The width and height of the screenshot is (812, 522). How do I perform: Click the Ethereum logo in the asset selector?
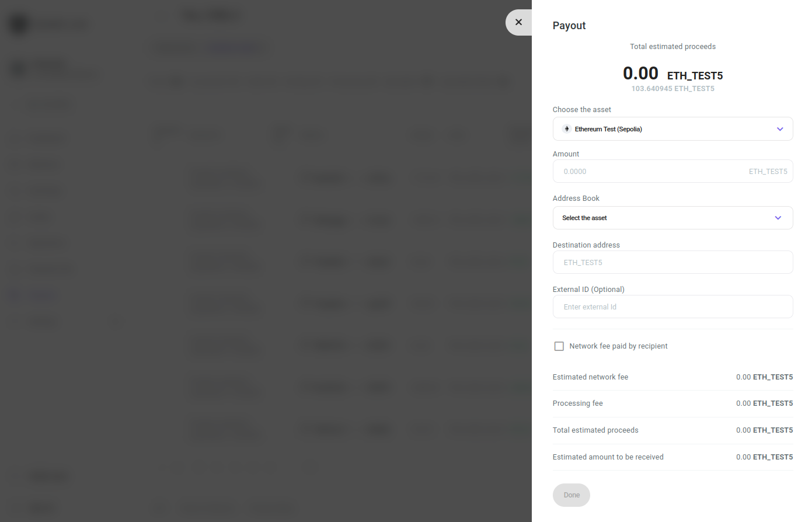pos(566,129)
